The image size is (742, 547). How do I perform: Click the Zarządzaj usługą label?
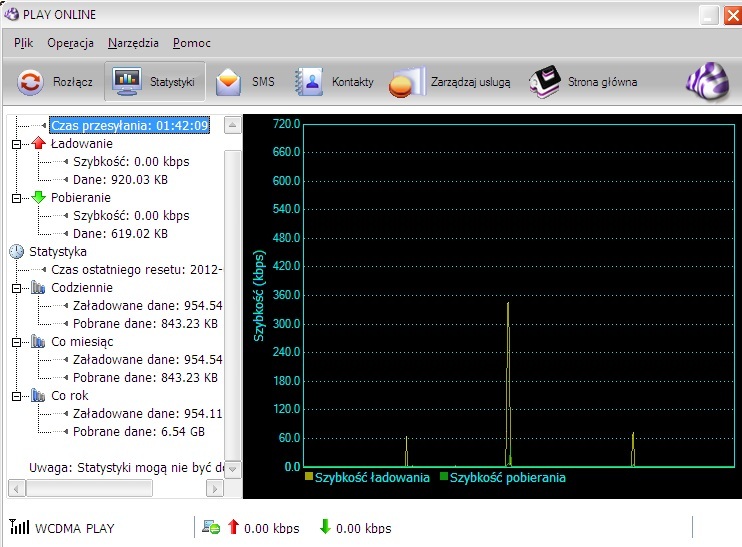point(470,82)
